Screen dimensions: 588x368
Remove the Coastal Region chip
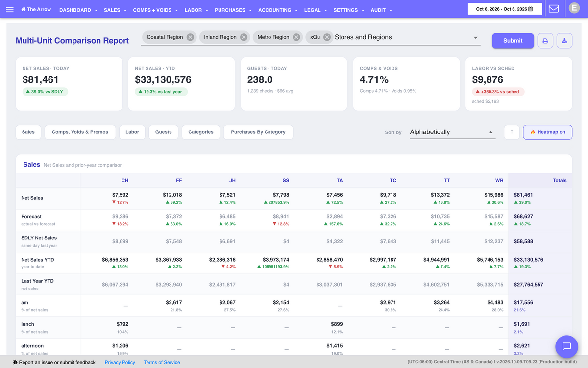click(x=190, y=37)
